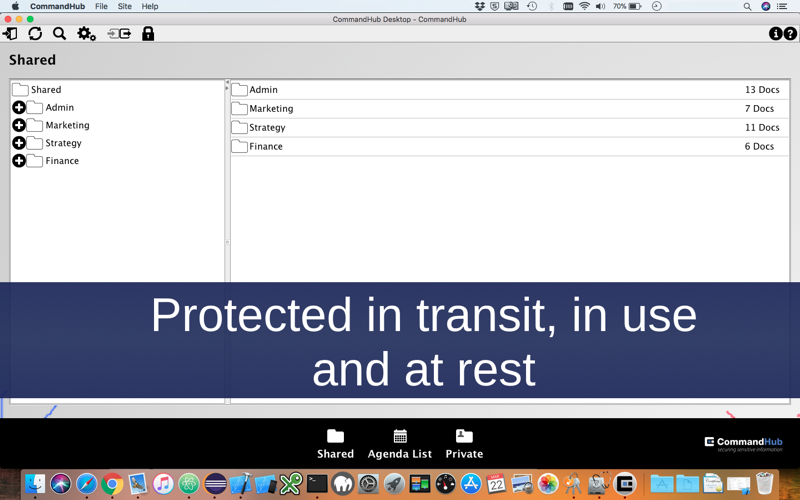
Task: Click the Time Machine menu bar icon
Action: click(x=532, y=6)
